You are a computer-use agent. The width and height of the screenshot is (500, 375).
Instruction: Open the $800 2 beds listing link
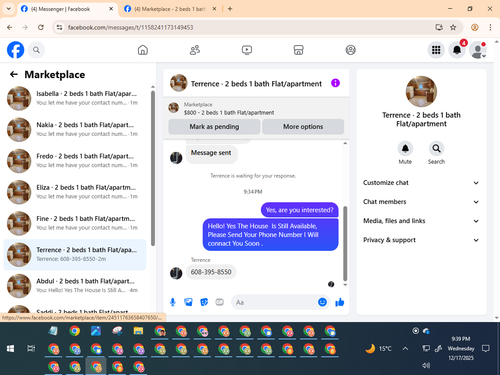point(229,113)
